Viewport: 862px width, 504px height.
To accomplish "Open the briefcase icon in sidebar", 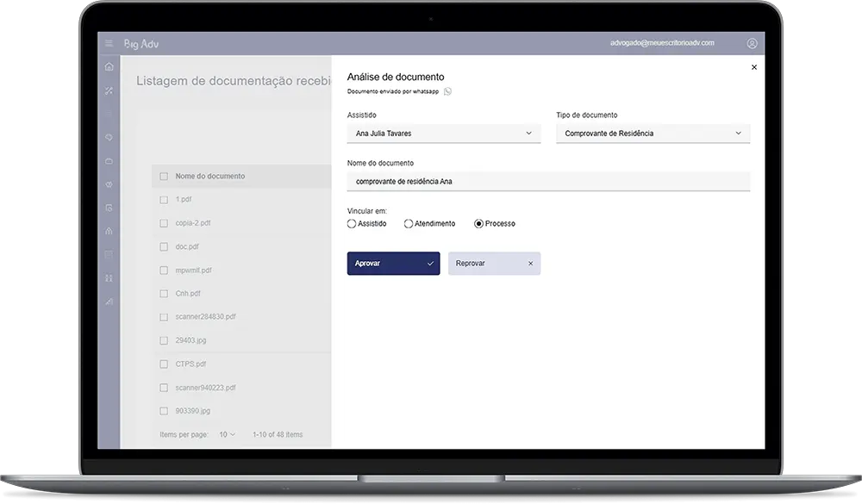I will tap(109, 161).
